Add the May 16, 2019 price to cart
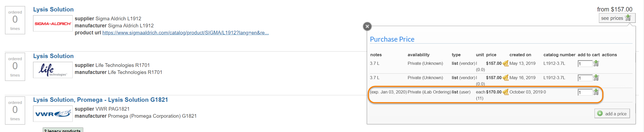This screenshot has height=132, width=644. 596,78
